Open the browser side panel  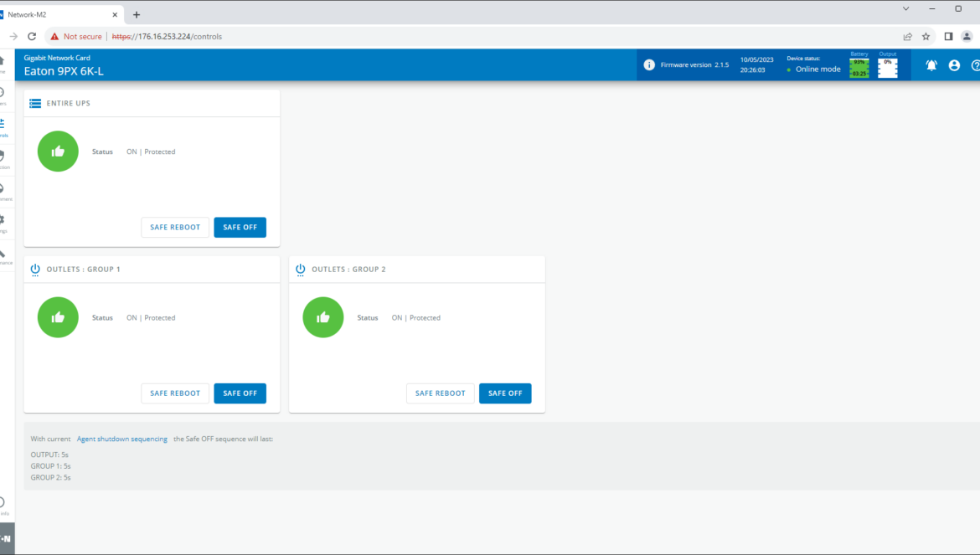pyautogui.click(x=948, y=36)
